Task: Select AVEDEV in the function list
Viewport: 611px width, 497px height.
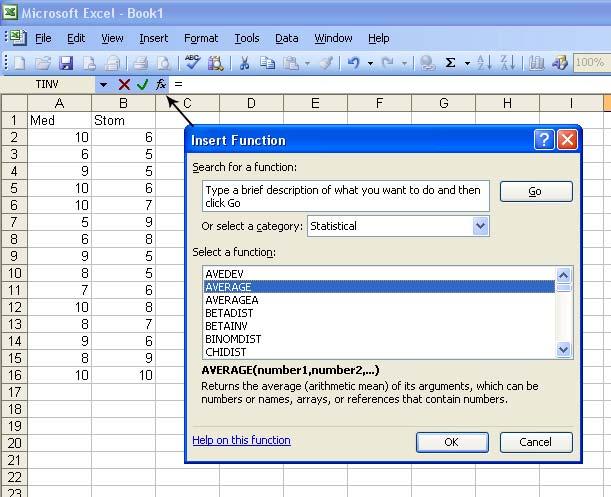Action: coord(379,274)
